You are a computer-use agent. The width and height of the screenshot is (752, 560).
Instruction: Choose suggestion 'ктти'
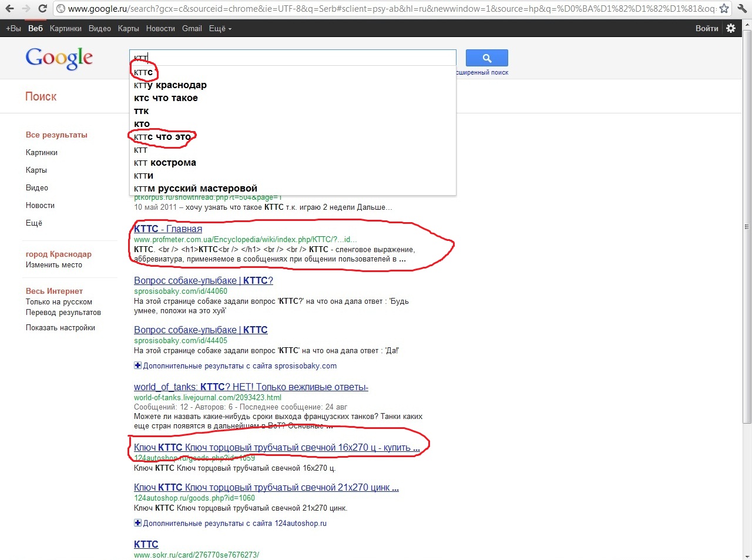point(293,176)
